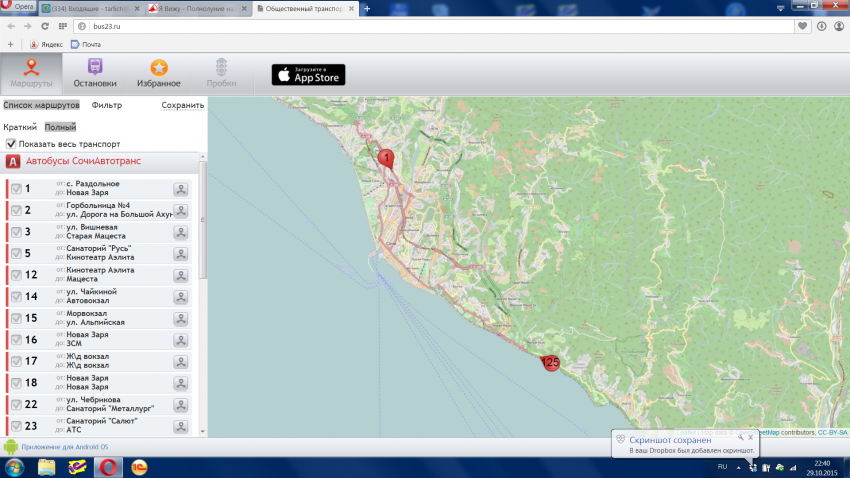Toggle the Показать весь транспорт checkbox
This screenshot has width=850, height=478.
[11, 143]
